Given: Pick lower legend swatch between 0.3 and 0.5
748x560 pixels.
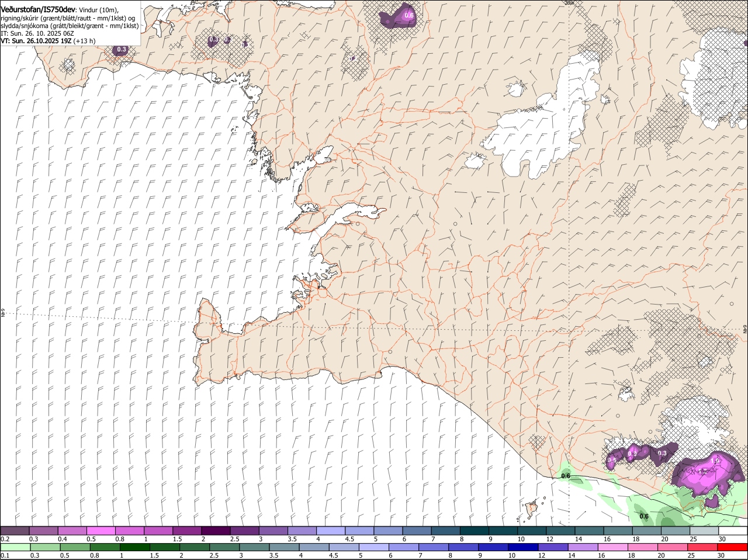Looking at the screenshot, I should point(45,547).
